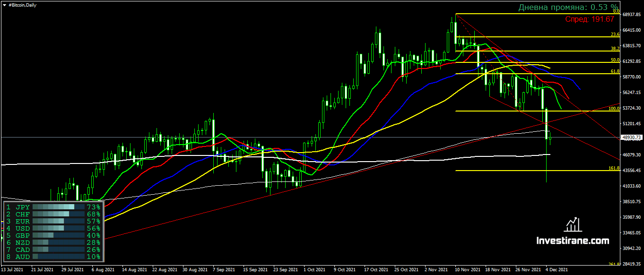The height and width of the screenshot is (275, 644).
Task: Click the 161.8 Fibonacci extension label
Action: coord(613,168)
